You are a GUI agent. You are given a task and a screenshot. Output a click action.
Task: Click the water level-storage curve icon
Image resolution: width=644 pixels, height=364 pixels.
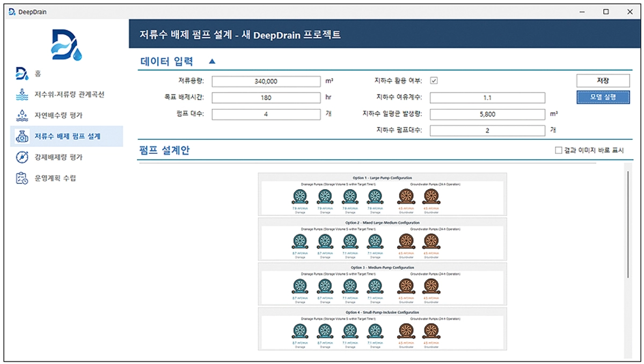click(21, 94)
